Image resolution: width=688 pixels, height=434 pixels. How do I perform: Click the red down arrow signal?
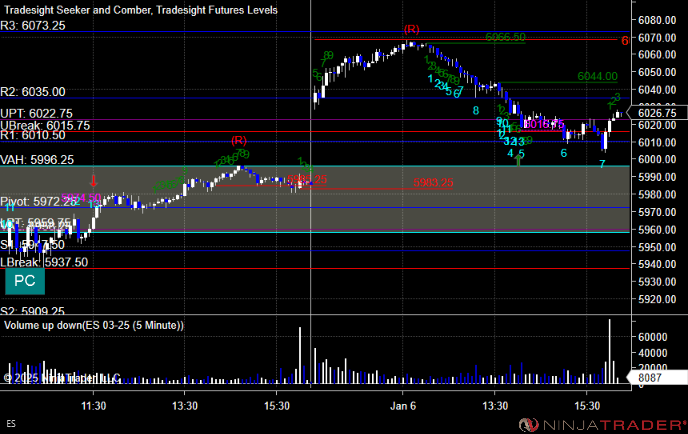[93, 181]
